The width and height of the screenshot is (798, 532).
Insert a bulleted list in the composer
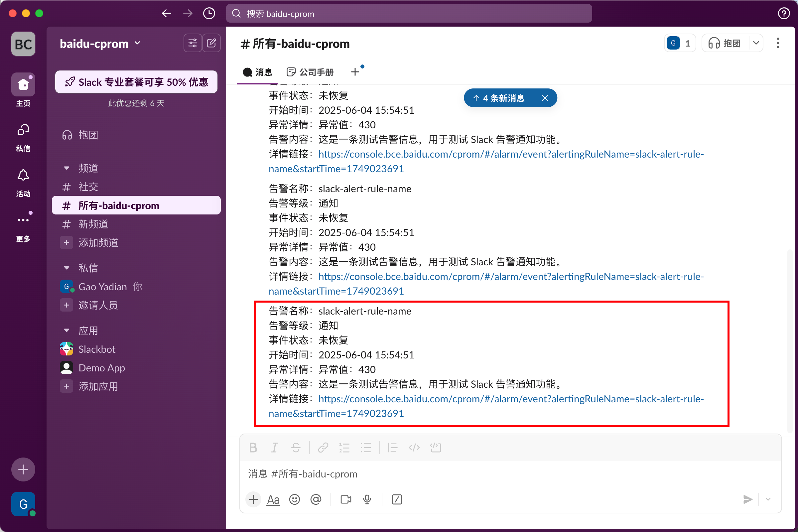click(366, 448)
